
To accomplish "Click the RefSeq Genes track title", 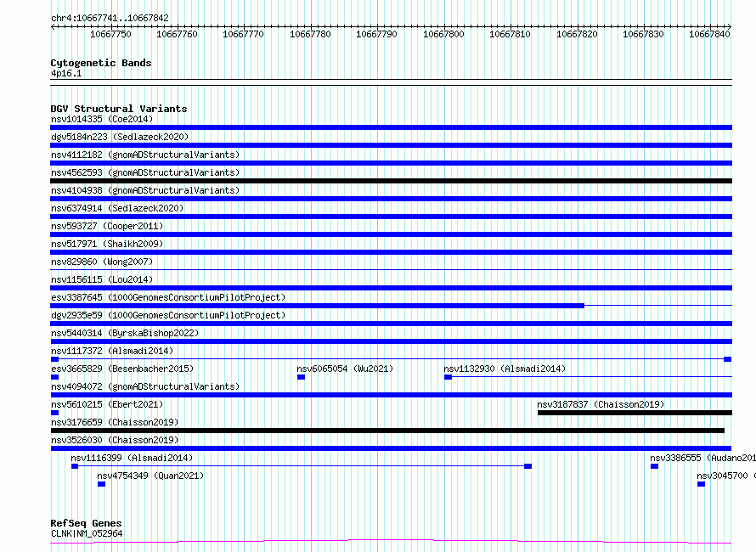I will click(86, 523).
